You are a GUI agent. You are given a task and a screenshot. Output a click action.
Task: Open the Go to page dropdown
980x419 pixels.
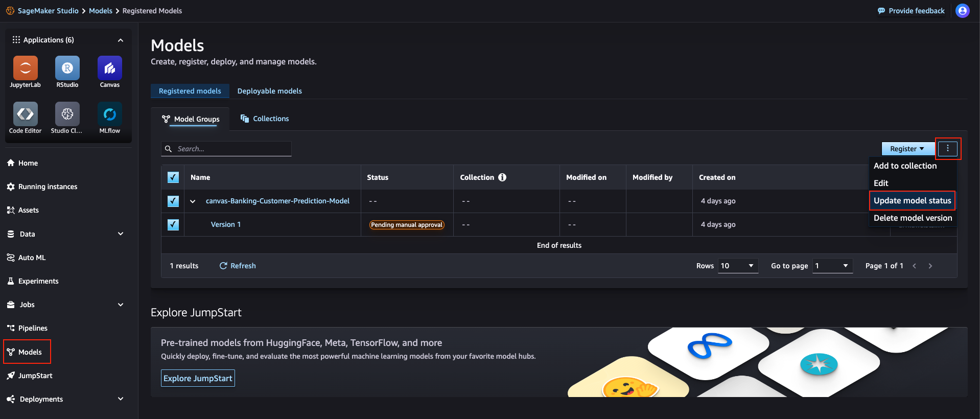click(x=832, y=266)
